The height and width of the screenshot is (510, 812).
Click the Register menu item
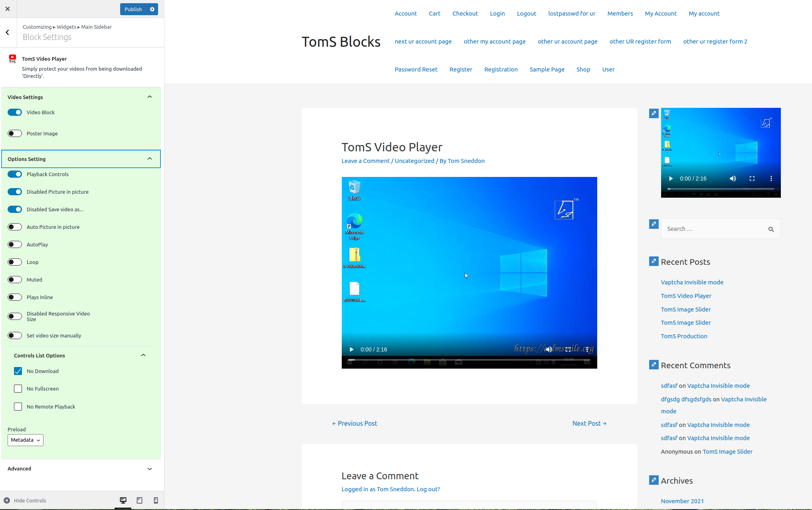click(x=461, y=69)
